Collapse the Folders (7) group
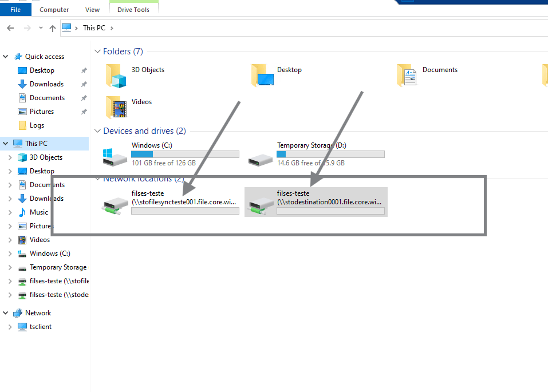 pos(97,52)
